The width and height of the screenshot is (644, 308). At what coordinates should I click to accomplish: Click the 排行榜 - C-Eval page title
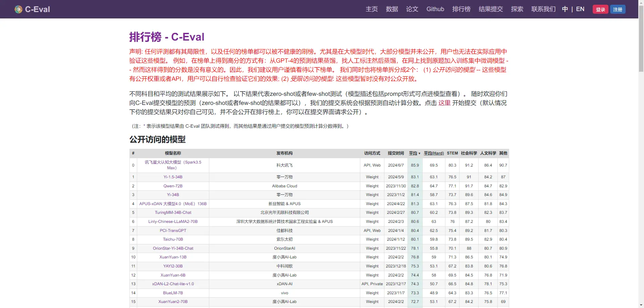point(167,37)
